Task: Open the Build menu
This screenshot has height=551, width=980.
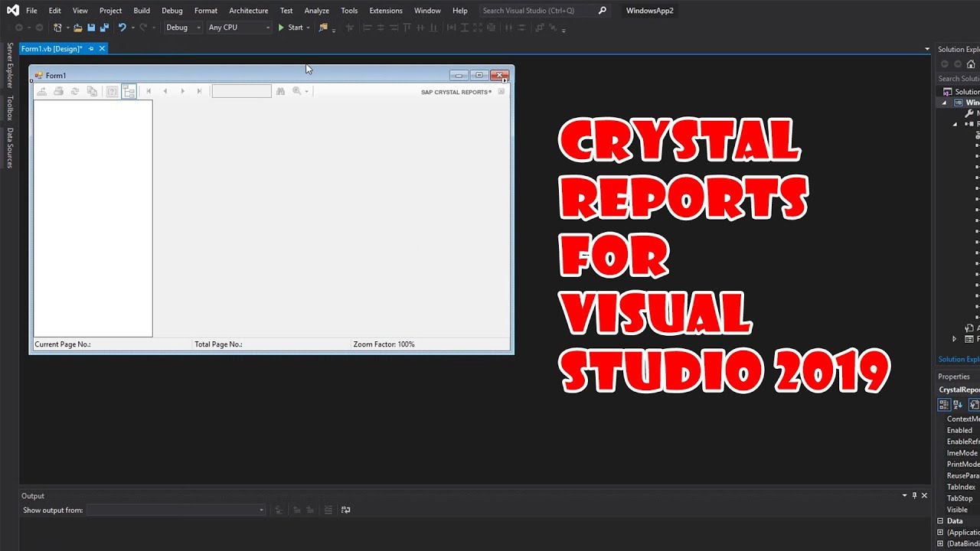Action: coord(142,11)
